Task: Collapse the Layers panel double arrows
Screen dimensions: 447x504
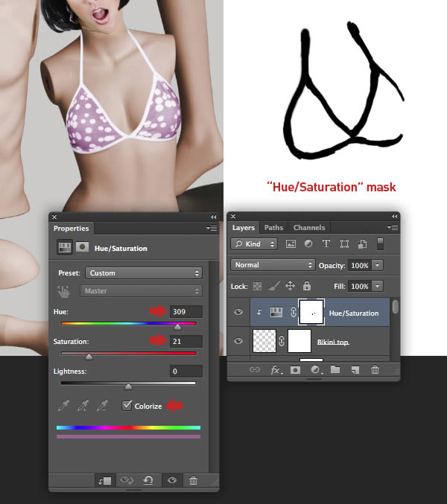Action: 395,217
